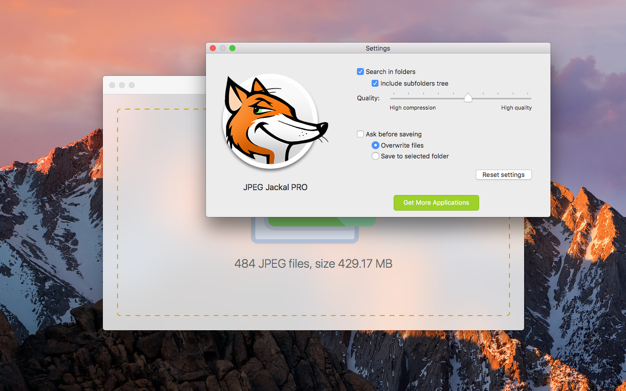
Task: Click the High compression label under slider
Action: point(412,108)
